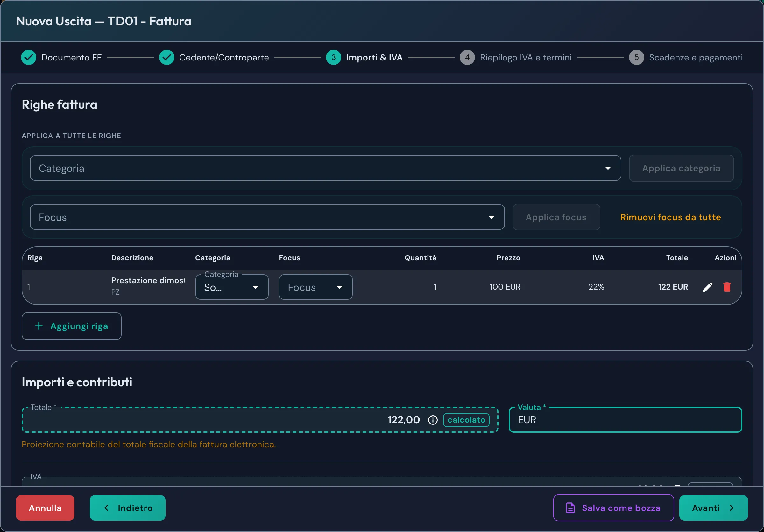The height and width of the screenshot is (532, 764).
Task: Expand row 1 Focus select
Action: coord(315,287)
